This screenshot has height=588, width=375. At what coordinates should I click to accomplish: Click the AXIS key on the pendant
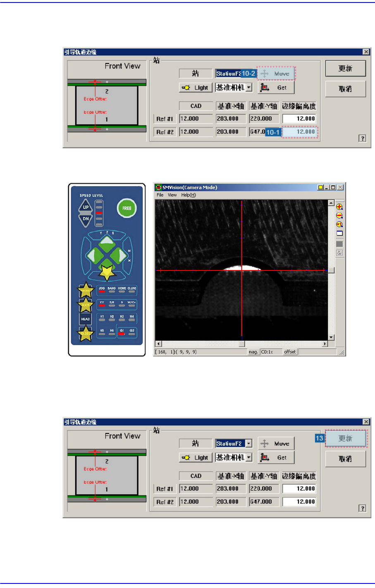coord(86,305)
